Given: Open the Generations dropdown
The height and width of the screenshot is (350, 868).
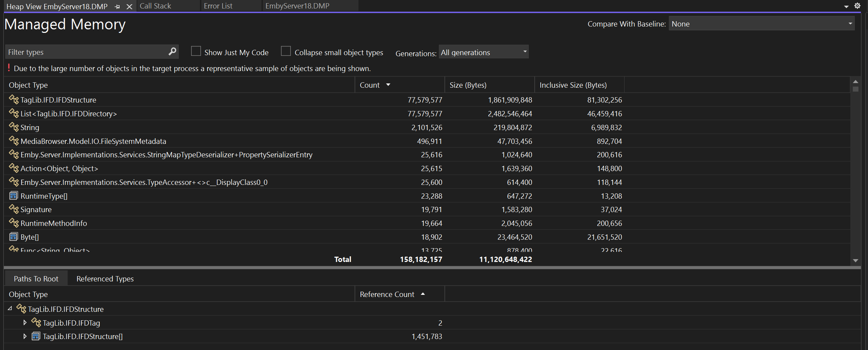Looking at the screenshot, I should click(483, 52).
